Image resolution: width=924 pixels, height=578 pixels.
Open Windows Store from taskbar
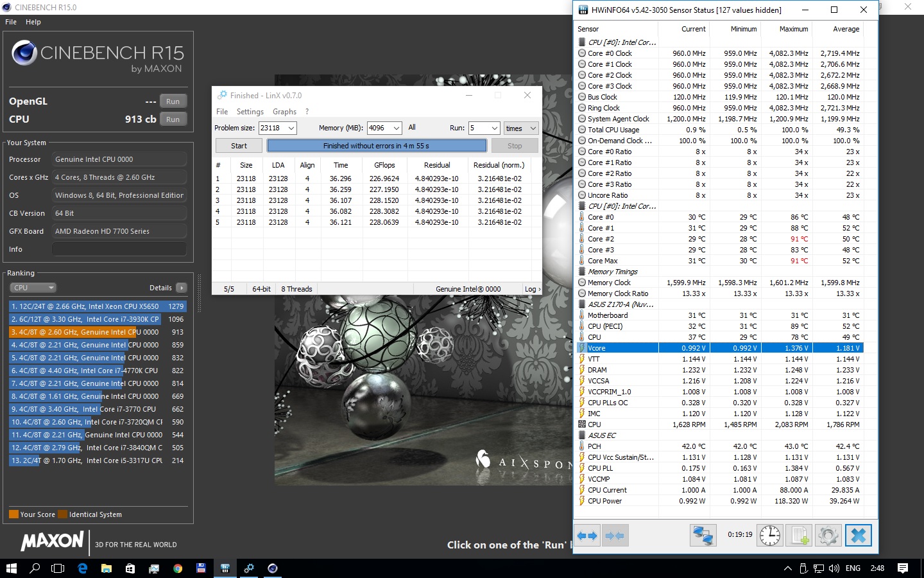[x=130, y=568]
